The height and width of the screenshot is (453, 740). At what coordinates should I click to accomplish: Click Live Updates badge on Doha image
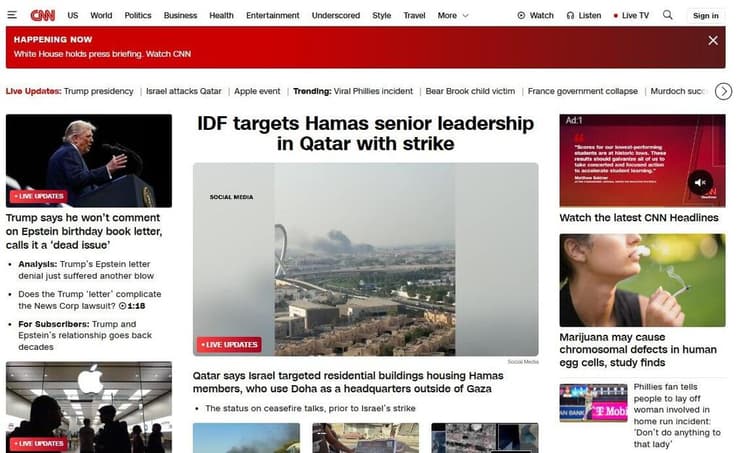pyautogui.click(x=230, y=345)
